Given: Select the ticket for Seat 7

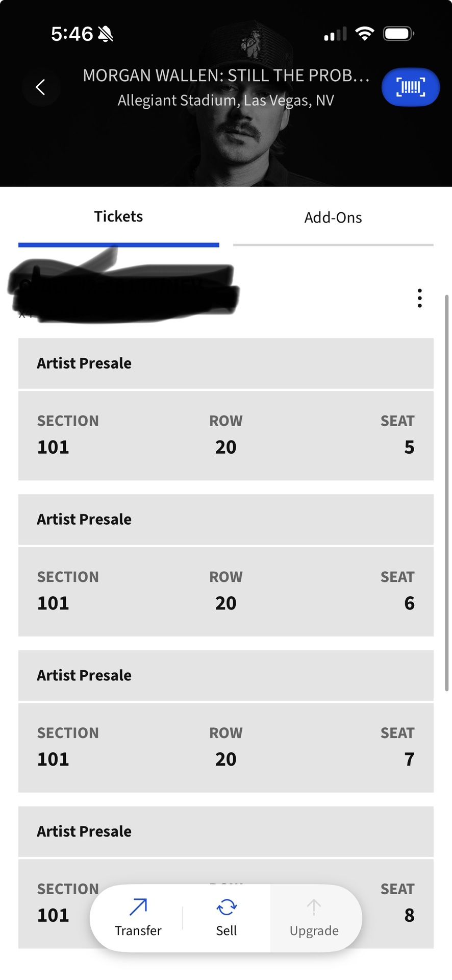Looking at the screenshot, I should click(x=225, y=748).
